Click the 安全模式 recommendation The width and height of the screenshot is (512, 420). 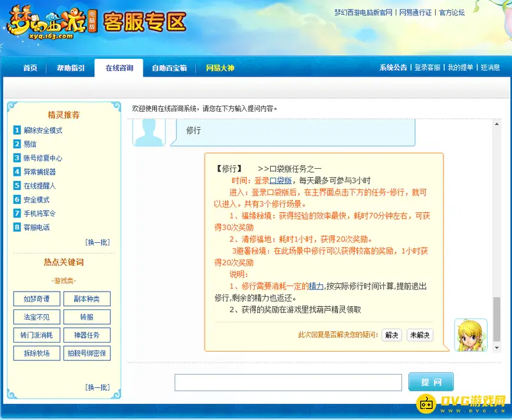[x=36, y=199]
